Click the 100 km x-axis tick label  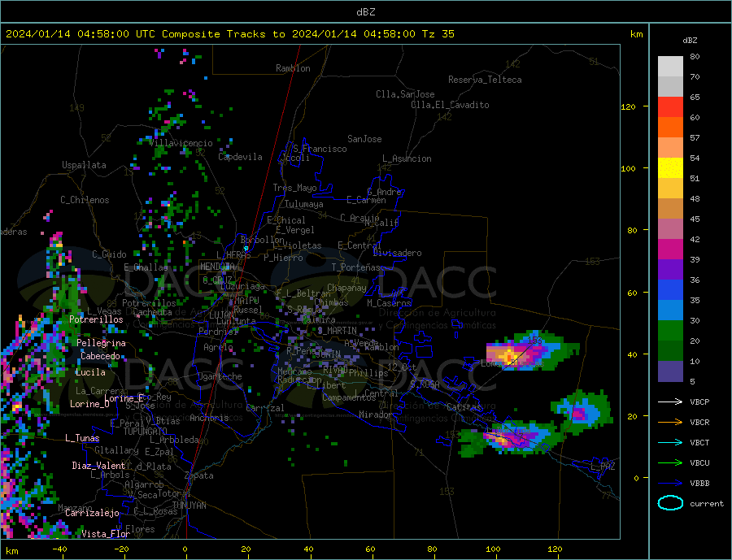(494, 549)
